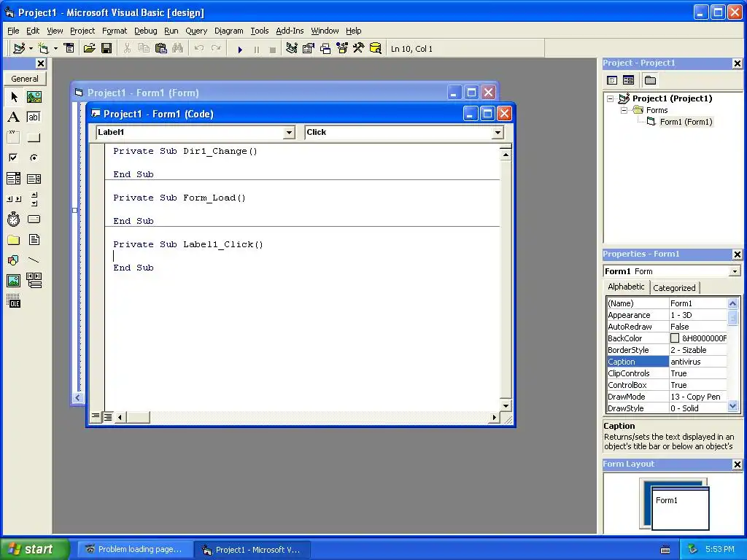Start the program with the Run arrow
Screen dimensions: 747x560
(x=240, y=49)
